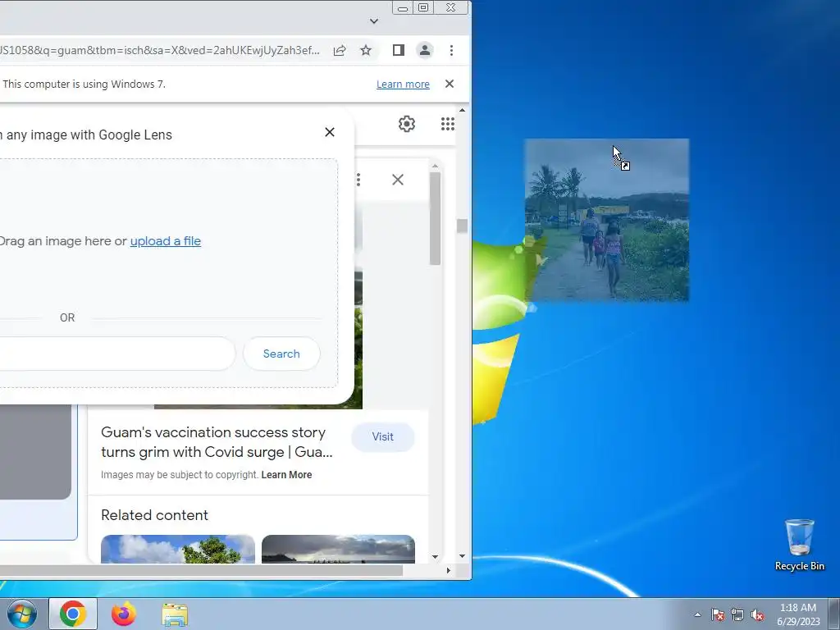
Task: Open the related content tree thumbnail
Action: (x=178, y=549)
